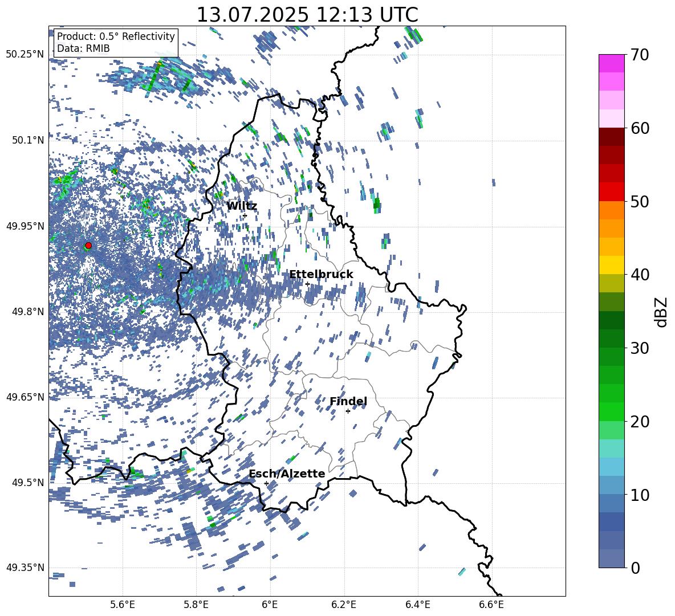
Task: Click the 6.2°E longitude label
Action: tap(344, 605)
